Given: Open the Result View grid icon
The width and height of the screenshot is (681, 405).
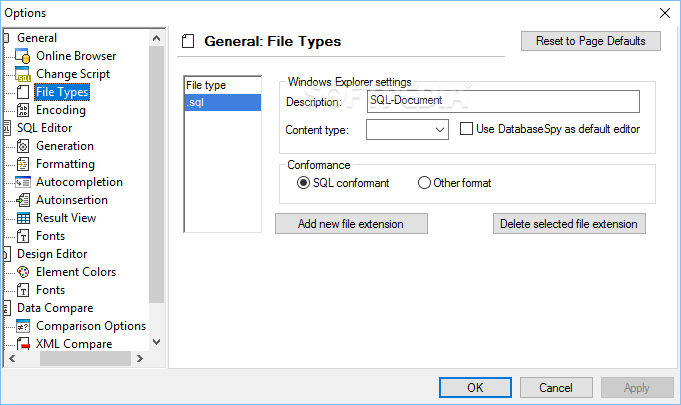Looking at the screenshot, I should (23, 218).
